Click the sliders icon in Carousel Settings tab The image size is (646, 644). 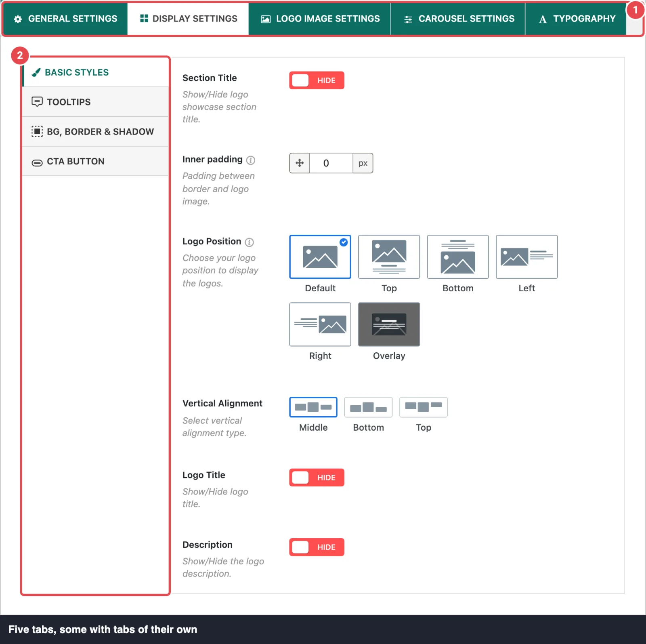click(x=408, y=19)
